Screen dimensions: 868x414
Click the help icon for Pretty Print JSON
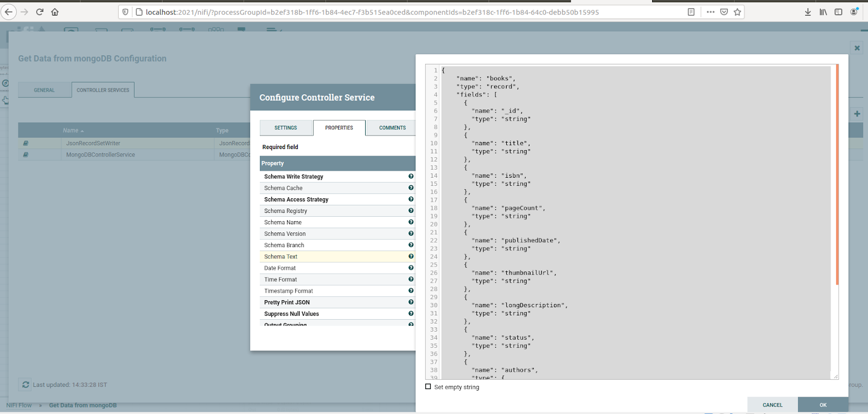(411, 302)
